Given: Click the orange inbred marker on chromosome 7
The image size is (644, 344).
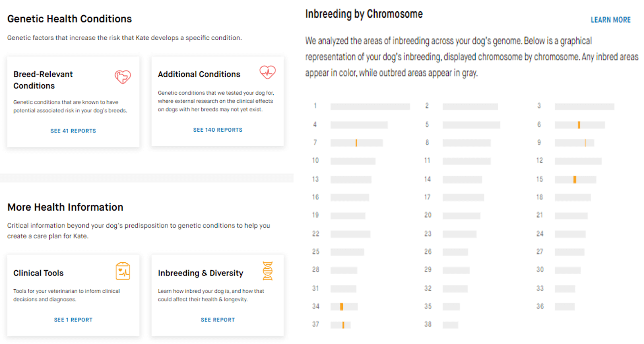Looking at the screenshot, I should [356, 143].
